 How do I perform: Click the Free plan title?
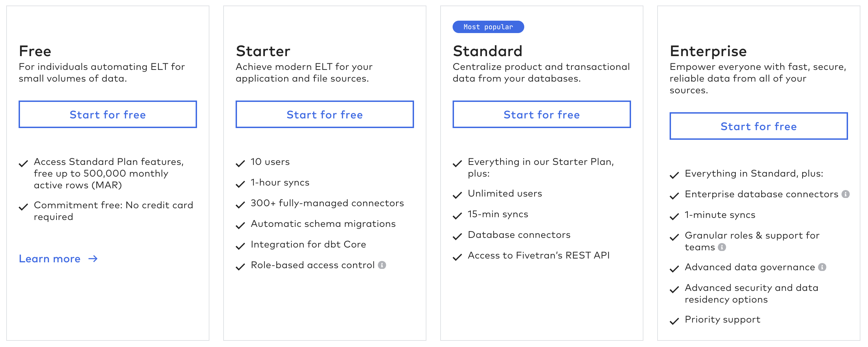35,51
